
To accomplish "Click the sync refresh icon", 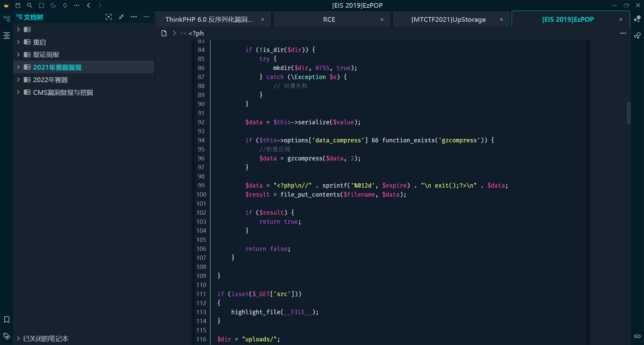I will tap(65, 5).
